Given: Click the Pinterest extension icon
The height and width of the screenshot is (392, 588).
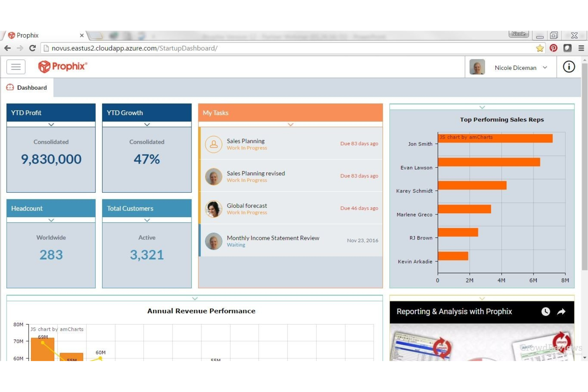Looking at the screenshot, I should pos(553,48).
